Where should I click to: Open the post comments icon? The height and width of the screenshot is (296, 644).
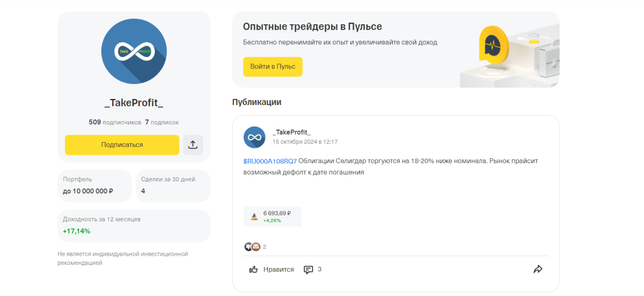point(308,270)
